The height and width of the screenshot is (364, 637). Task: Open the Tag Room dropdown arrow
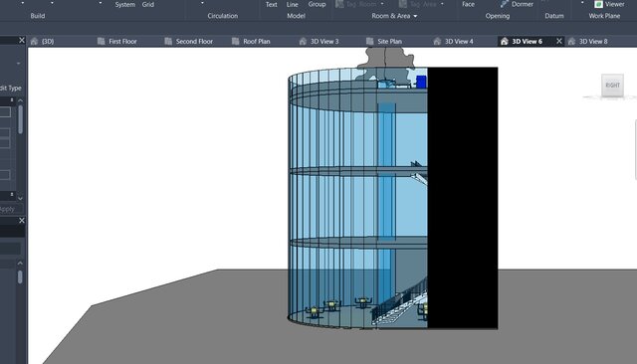click(x=382, y=4)
